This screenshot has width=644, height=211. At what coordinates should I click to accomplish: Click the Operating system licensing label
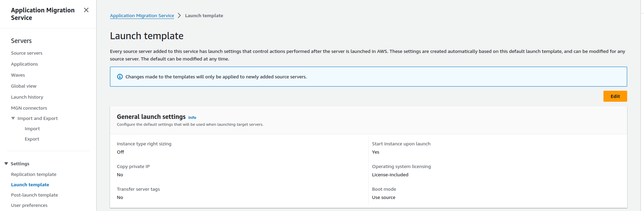tap(401, 166)
